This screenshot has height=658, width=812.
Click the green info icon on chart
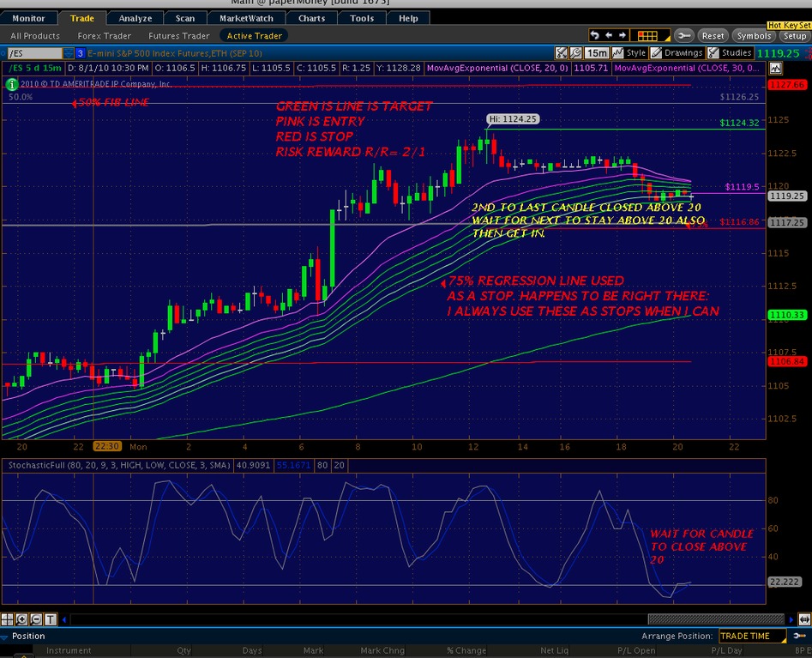11,84
